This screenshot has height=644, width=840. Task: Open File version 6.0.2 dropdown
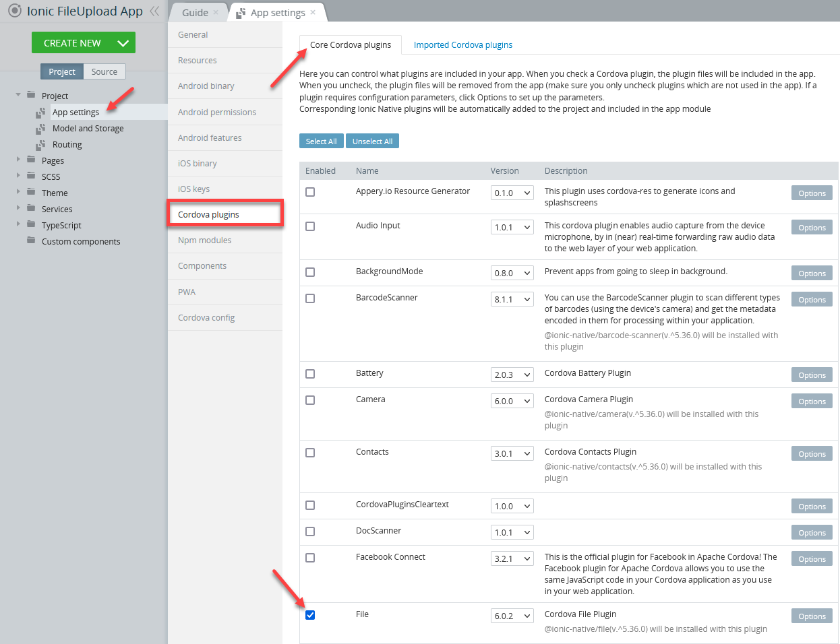pos(512,616)
